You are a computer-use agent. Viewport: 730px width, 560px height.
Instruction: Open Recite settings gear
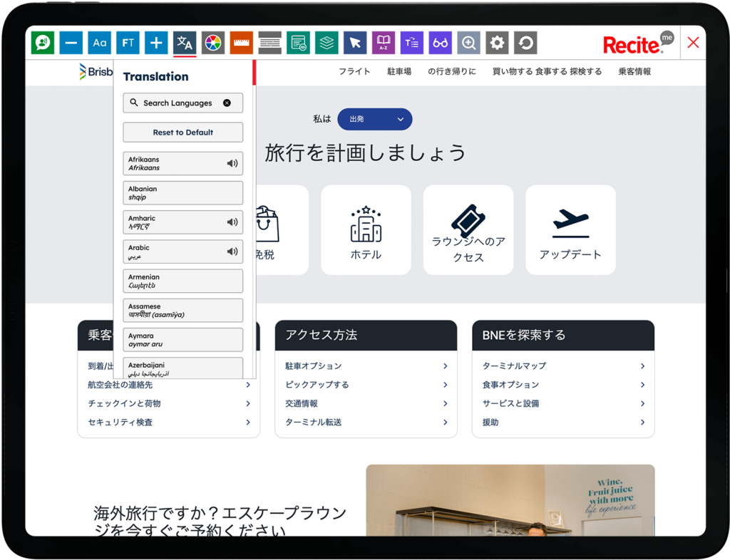(497, 43)
